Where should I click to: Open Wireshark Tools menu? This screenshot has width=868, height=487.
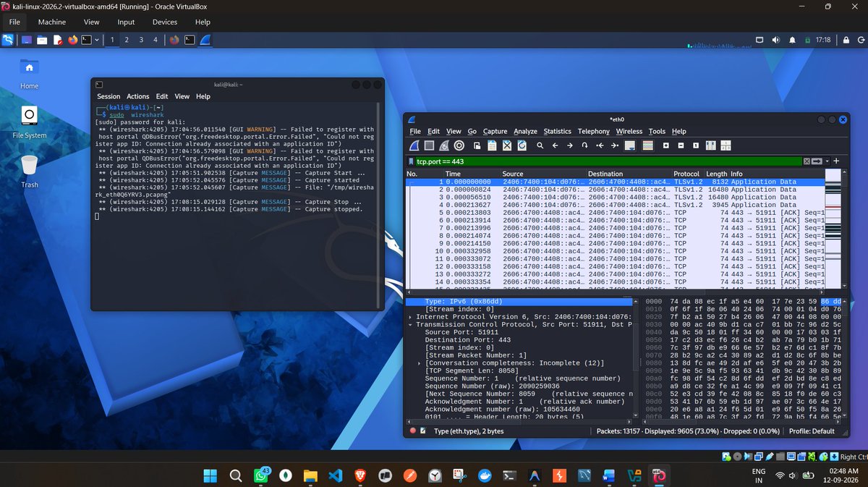657,132
